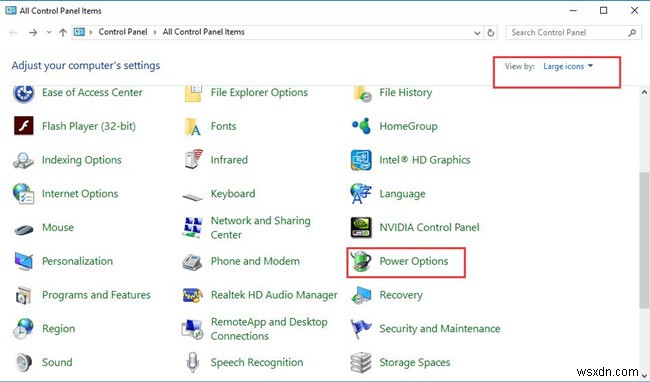Click the scrollbar up arrow
This screenshot has height=382, width=650.
[644, 92]
